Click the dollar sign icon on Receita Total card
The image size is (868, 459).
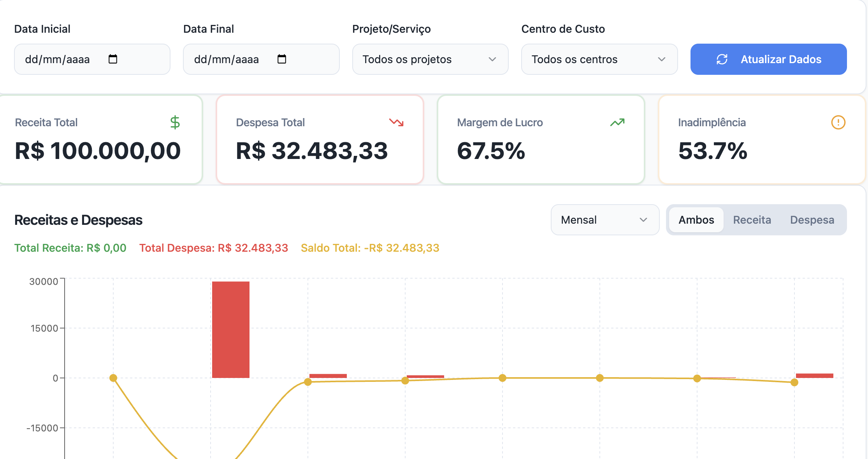tap(175, 122)
